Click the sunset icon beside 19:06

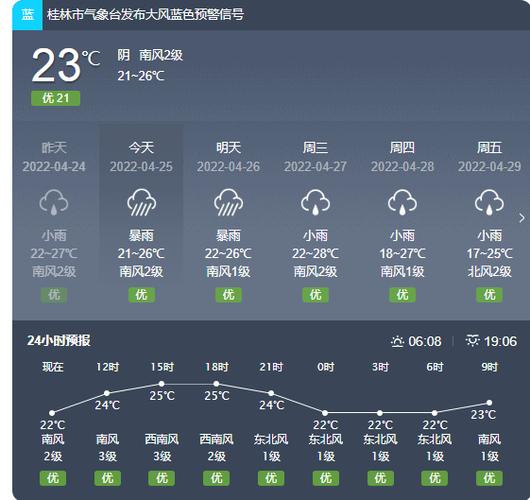[473, 341]
